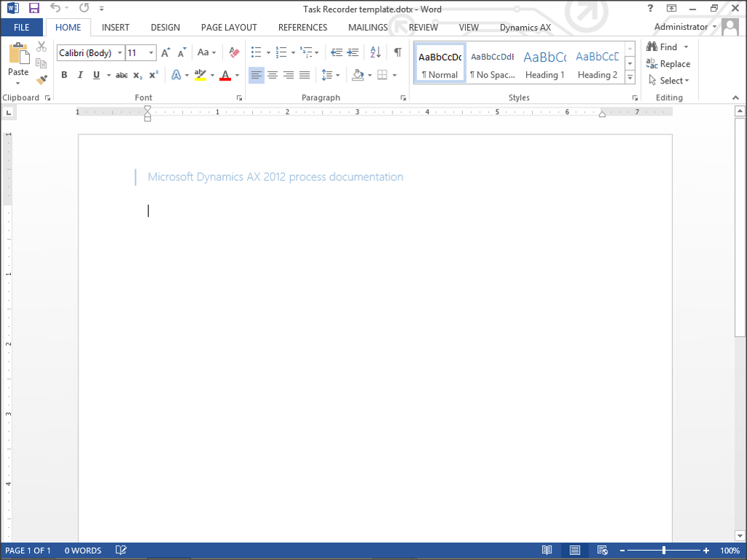Viewport: 747px width, 560px height.
Task: Toggle Italic formatting
Action: [x=80, y=75]
